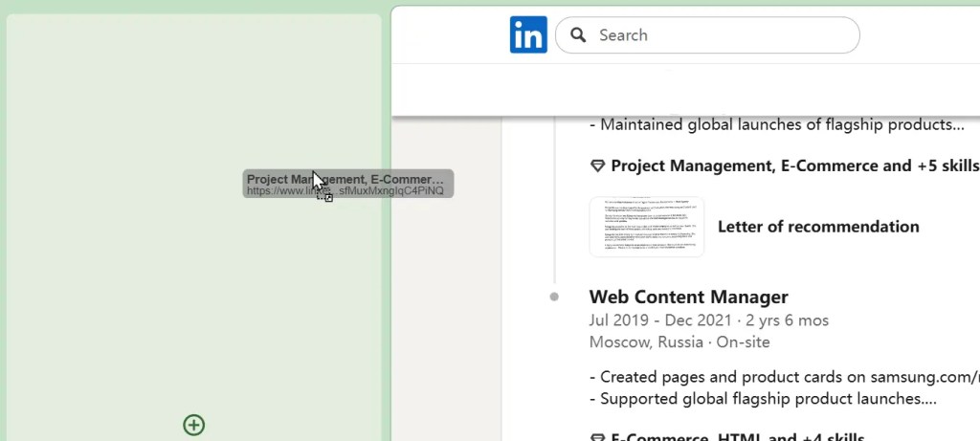This screenshot has width=980, height=441.
Task: Click the green circled plus icon
Action: (194, 425)
